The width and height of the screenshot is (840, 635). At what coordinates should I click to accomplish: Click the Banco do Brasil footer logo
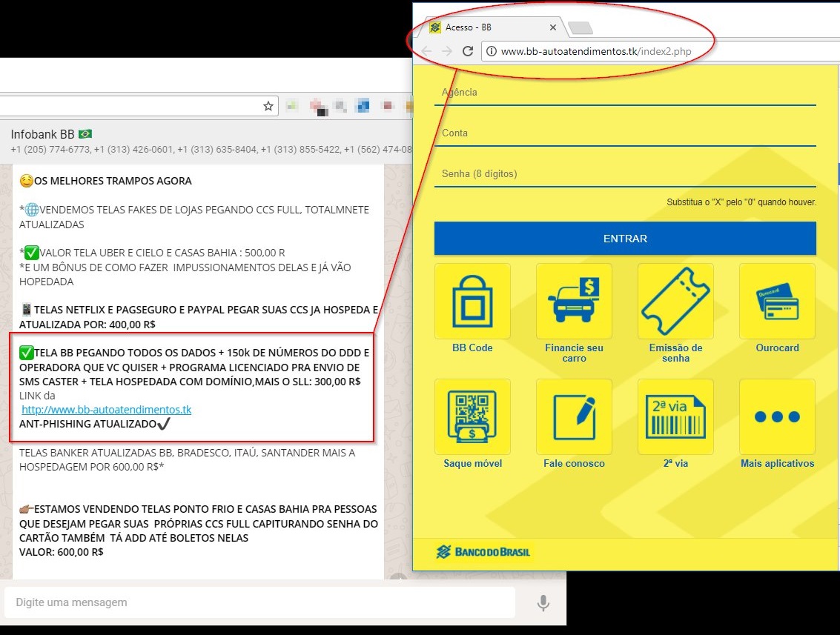click(483, 552)
